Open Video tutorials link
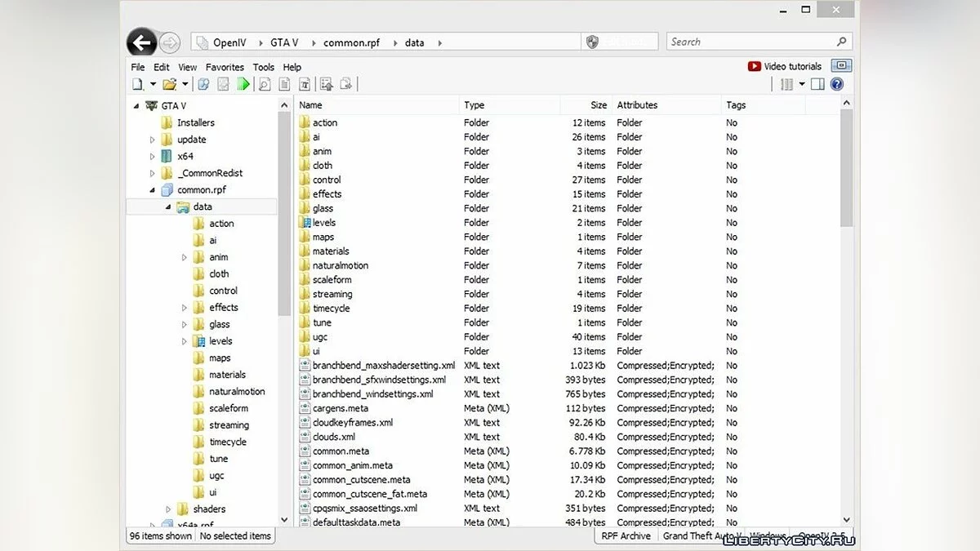 point(785,66)
